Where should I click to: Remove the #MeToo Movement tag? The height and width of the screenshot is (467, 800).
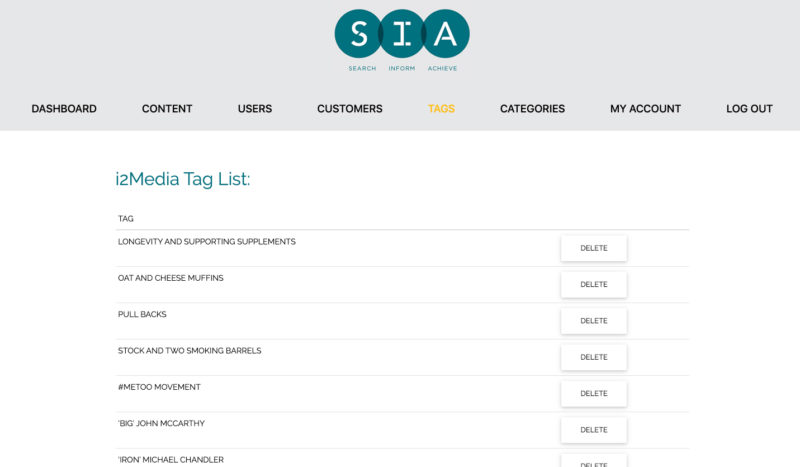pos(593,394)
